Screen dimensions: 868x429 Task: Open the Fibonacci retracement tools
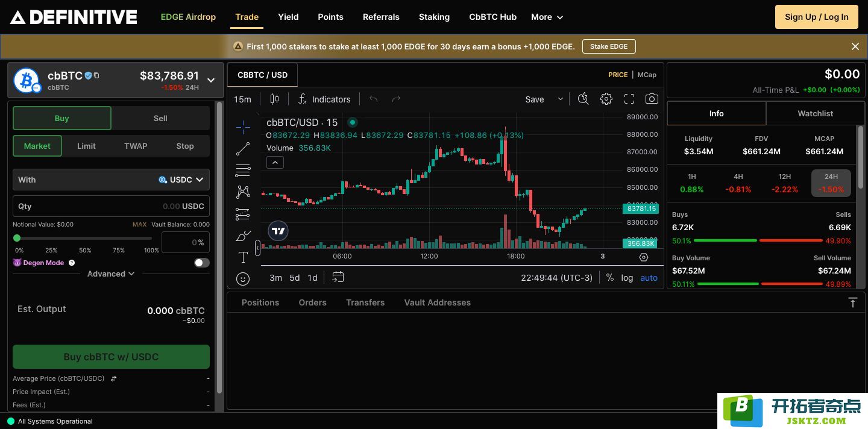(x=243, y=171)
